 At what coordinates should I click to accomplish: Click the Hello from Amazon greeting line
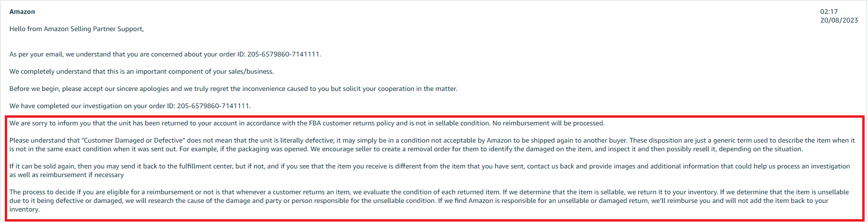[77, 29]
